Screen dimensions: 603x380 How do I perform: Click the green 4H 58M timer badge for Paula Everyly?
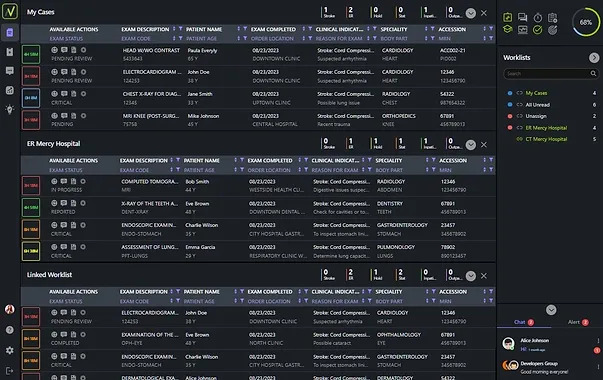click(31, 54)
